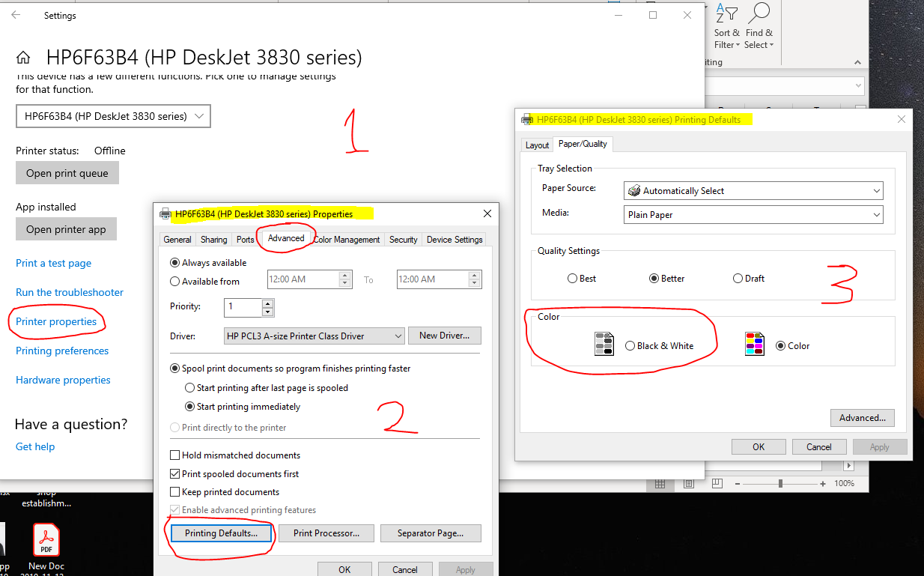Click the Excel zoom slider handle

coord(780,484)
